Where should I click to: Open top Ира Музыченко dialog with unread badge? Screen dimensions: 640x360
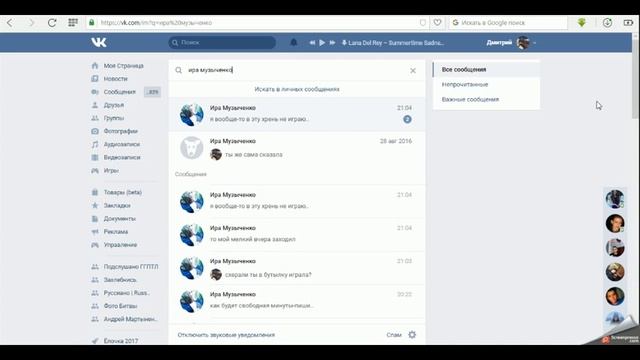(x=297, y=114)
